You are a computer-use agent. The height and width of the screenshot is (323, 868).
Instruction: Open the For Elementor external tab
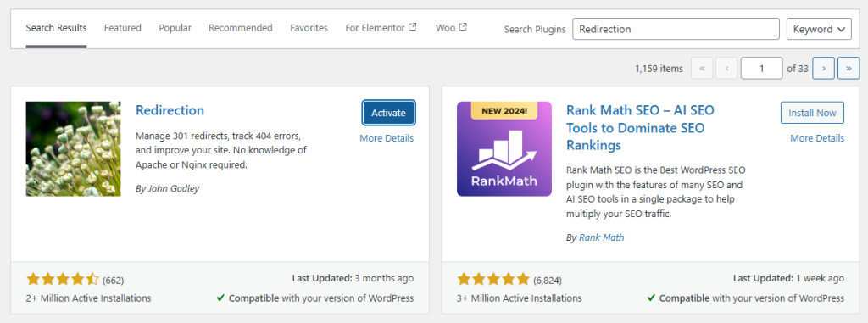[x=381, y=28]
